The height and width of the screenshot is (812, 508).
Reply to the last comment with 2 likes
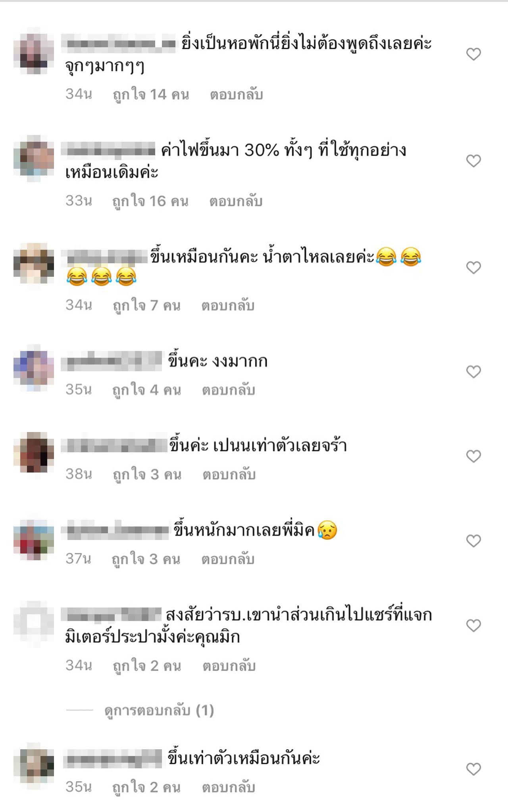click(x=228, y=787)
